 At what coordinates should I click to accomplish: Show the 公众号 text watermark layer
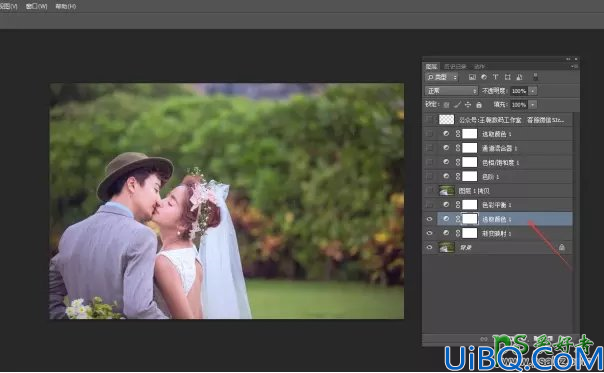pyautogui.click(x=429, y=119)
